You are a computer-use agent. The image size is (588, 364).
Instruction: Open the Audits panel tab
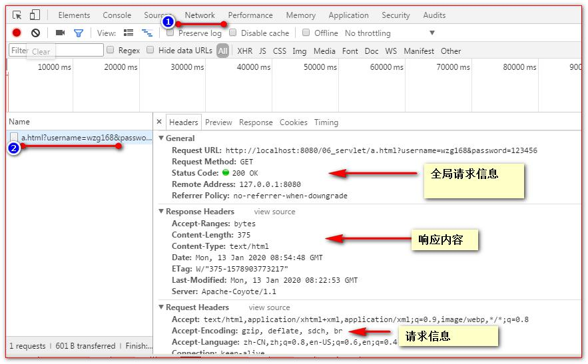click(435, 15)
